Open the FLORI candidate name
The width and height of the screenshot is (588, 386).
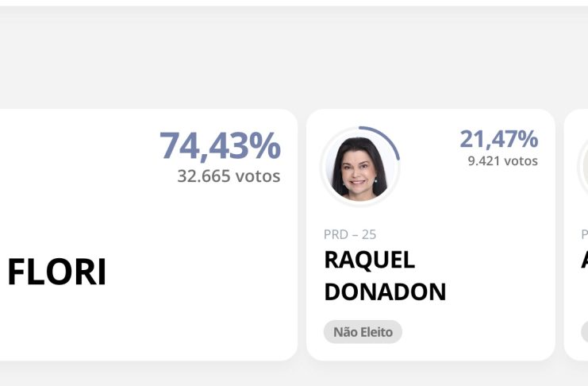(57, 273)
